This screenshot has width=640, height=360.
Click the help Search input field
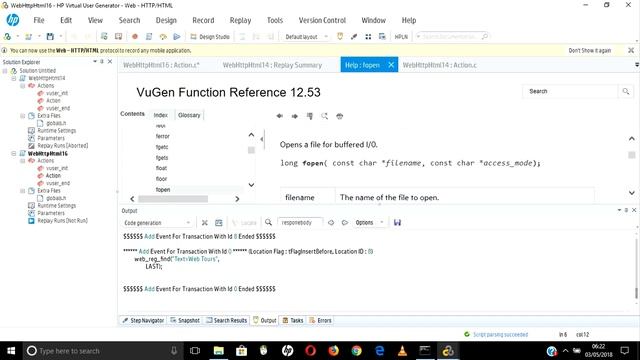click(x=571, y=91)
